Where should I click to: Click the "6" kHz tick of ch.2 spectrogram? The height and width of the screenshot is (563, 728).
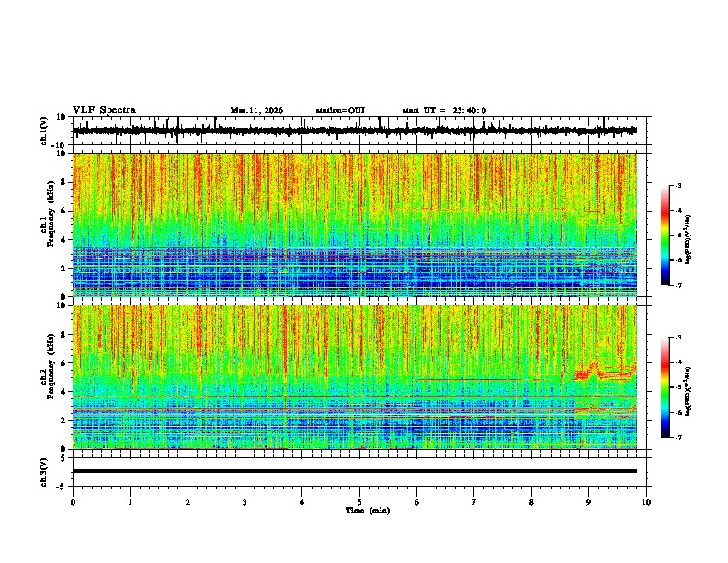click(x=63, y=363)
